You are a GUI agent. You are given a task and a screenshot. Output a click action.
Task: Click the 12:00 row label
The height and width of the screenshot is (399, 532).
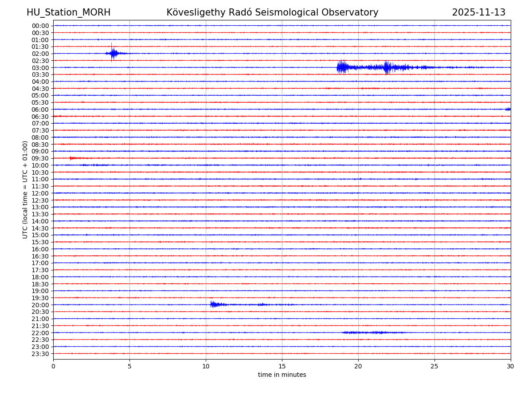40,193
